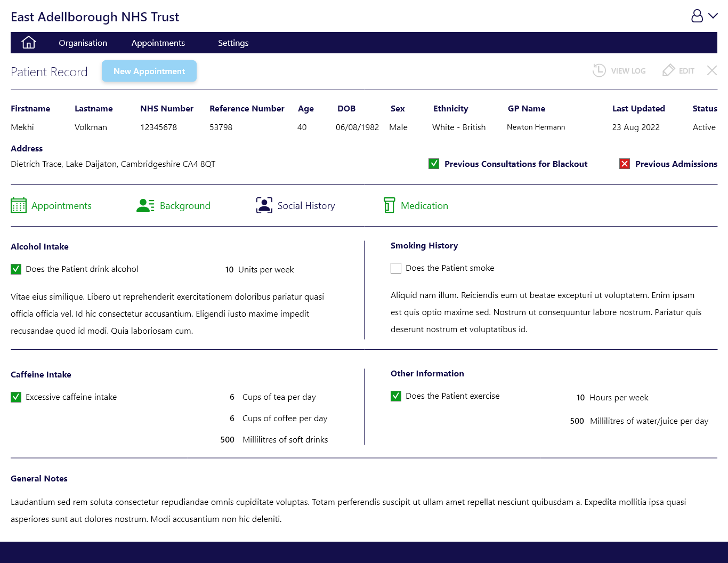The width and height of the screenshot is (728, 563).
Task: Uncheck Does the Patient exercise
Action: [396, 396]
